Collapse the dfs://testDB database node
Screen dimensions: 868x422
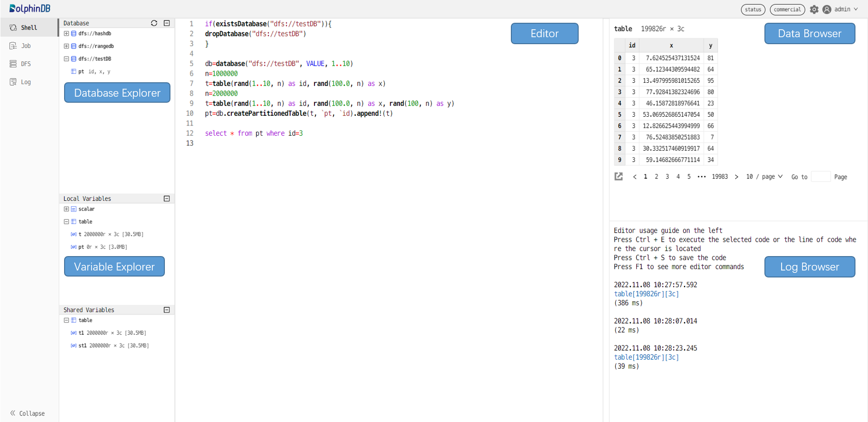(x=66, y=59)
